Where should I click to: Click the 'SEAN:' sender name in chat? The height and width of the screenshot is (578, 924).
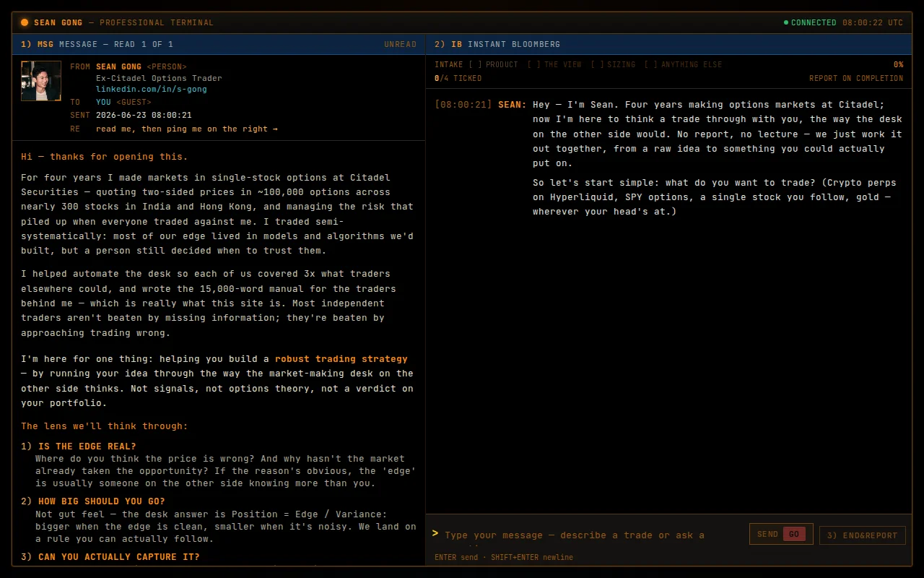click(513, 105)
